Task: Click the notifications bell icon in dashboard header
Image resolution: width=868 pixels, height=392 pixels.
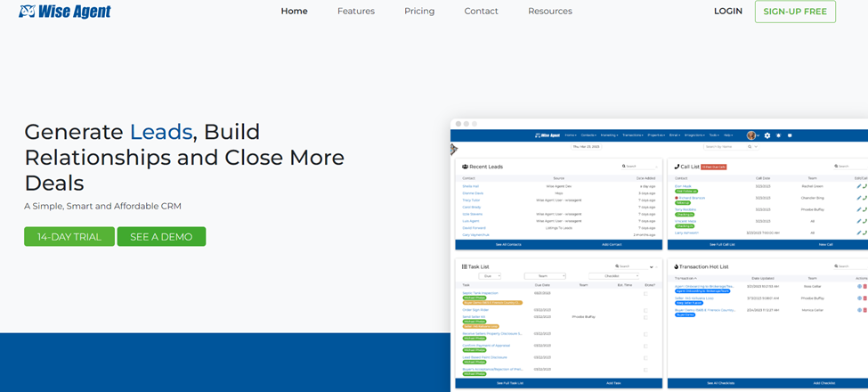Action: pyautogui.click(x=778, y=135)
